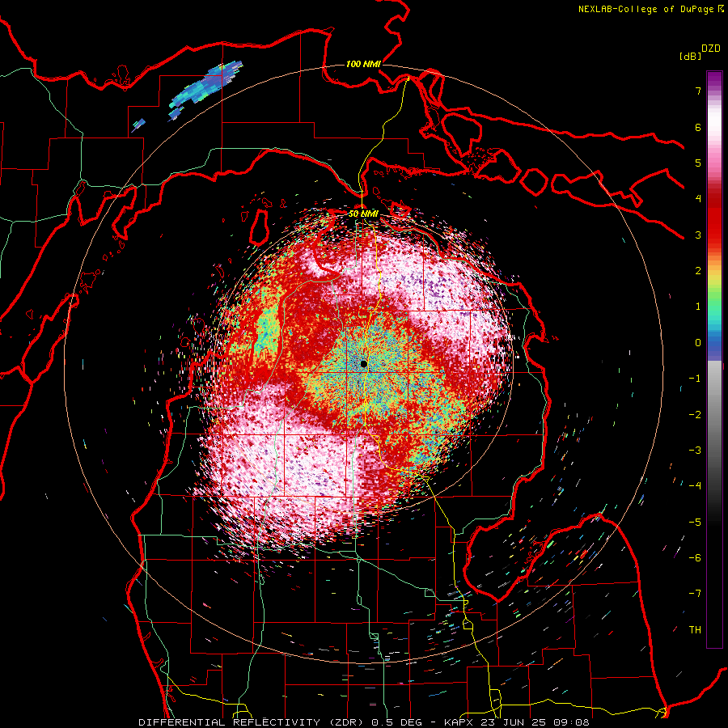The width and height of the screenshot is (728, 728).
Task: Click the black radar site dot
Action: coord(363,364)
